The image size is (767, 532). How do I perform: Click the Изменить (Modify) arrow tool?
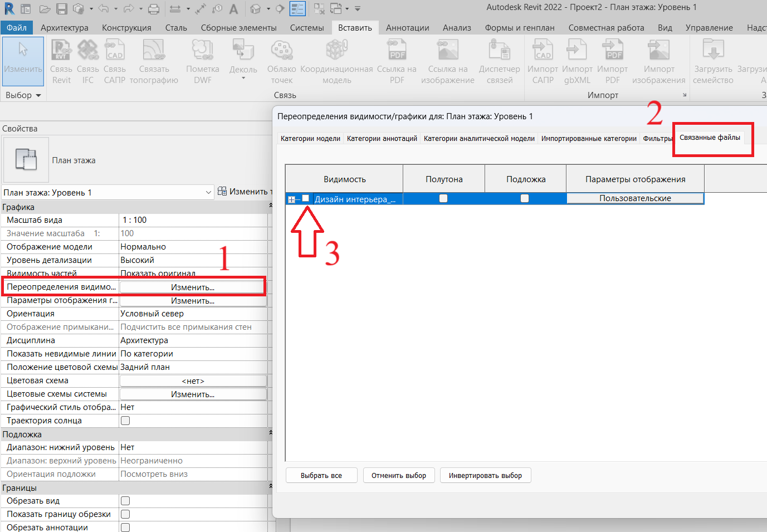[x=23, y=61]
